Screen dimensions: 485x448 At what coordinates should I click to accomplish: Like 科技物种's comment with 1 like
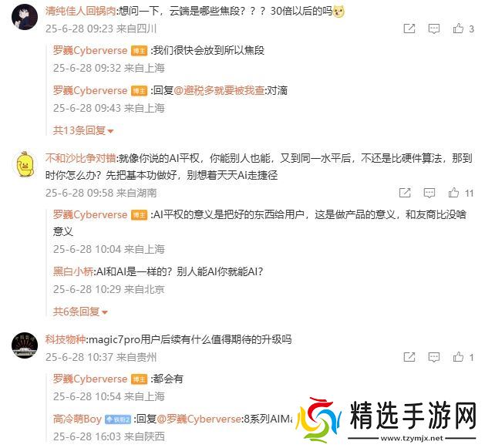458,357
